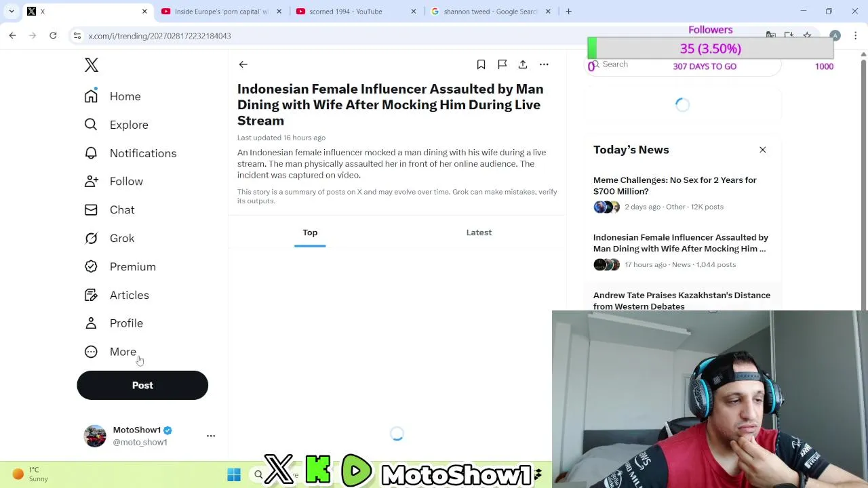Image resolution: width=868 pixels, height=488 pixels.
Task: Share the trending story
Action: point(523,64)
